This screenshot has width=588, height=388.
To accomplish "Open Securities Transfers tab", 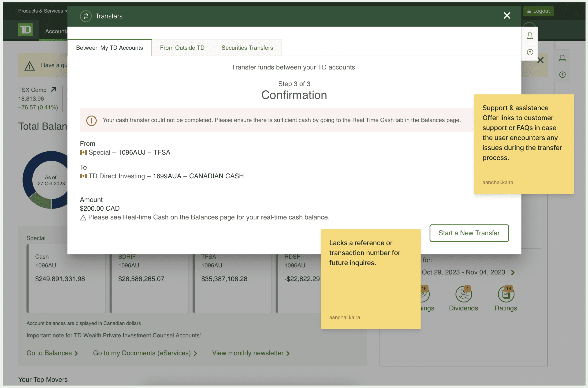I will coord(247,48).
